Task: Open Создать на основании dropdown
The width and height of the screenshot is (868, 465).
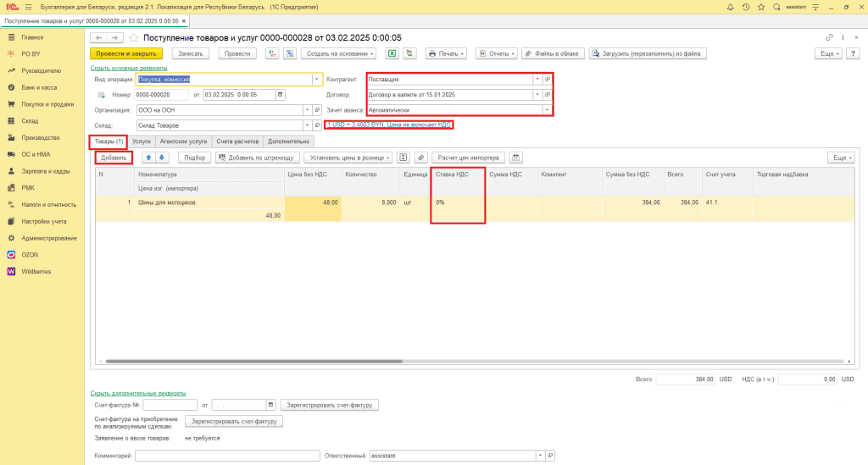Action: 339,53
